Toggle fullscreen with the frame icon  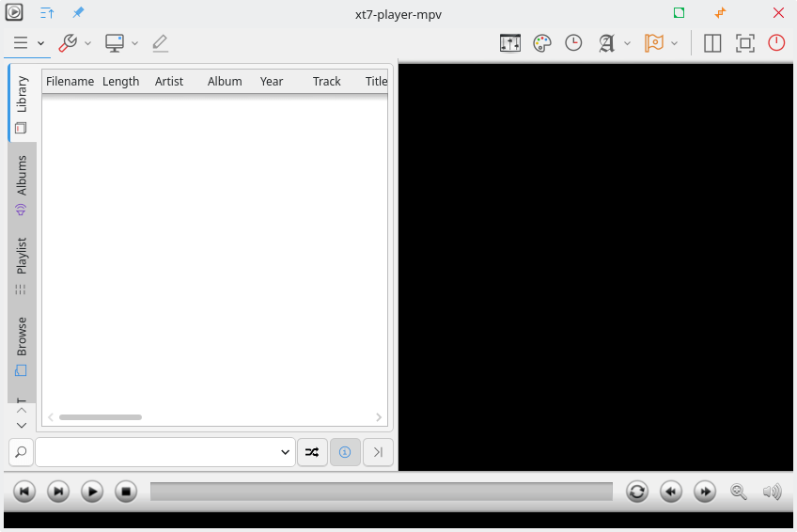point(744,42)
